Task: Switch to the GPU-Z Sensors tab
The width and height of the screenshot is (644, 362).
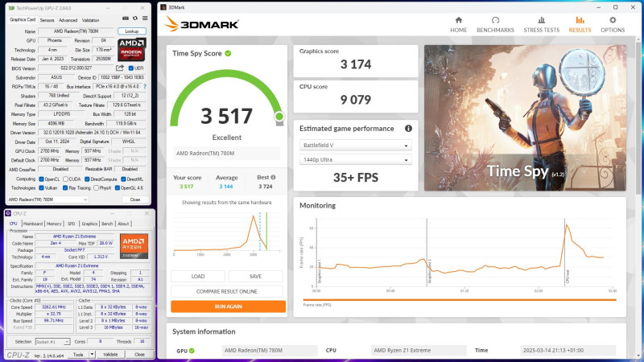Action: [47, 20]
